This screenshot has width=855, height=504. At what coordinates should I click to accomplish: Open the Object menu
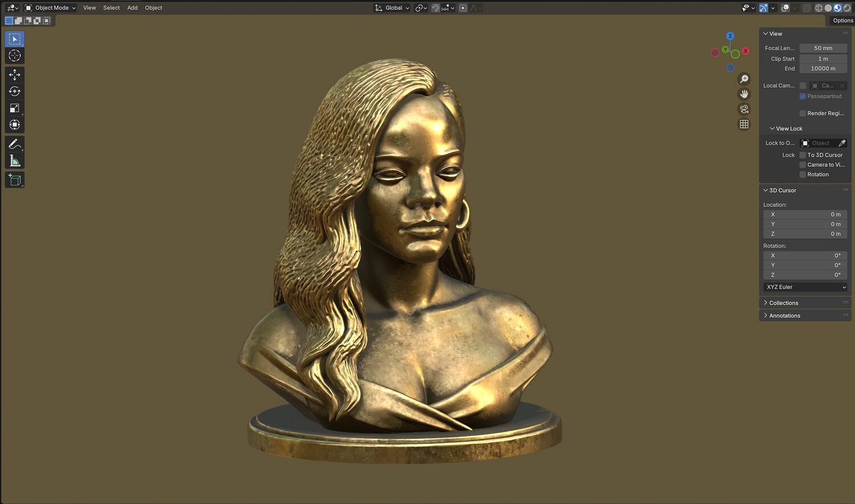click(153, 8)
